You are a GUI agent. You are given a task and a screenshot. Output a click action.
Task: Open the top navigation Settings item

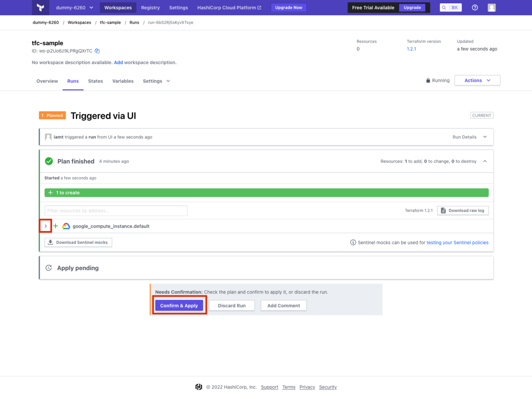click(x=179, y=8)
